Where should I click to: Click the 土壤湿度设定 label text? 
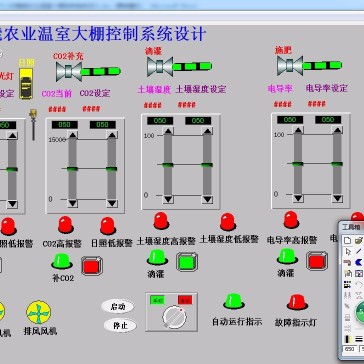pyautogui.click(x=201, y=89)
